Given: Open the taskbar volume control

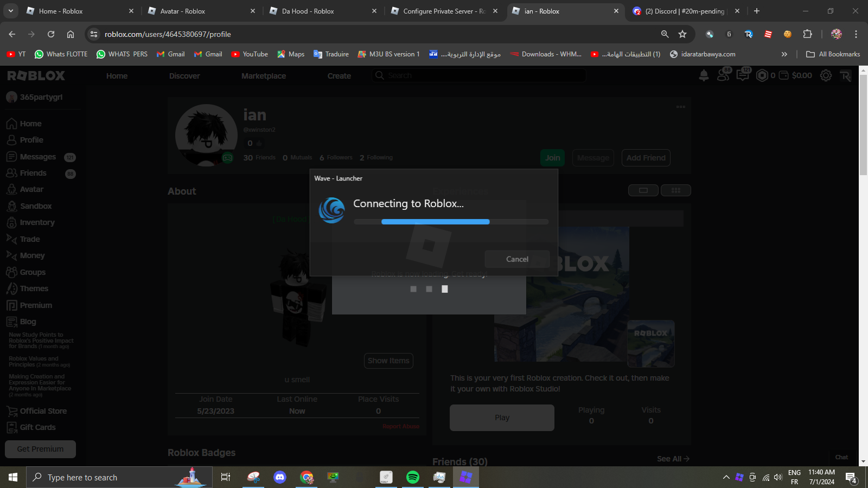Looking at the screenshot, I should 778,477.
